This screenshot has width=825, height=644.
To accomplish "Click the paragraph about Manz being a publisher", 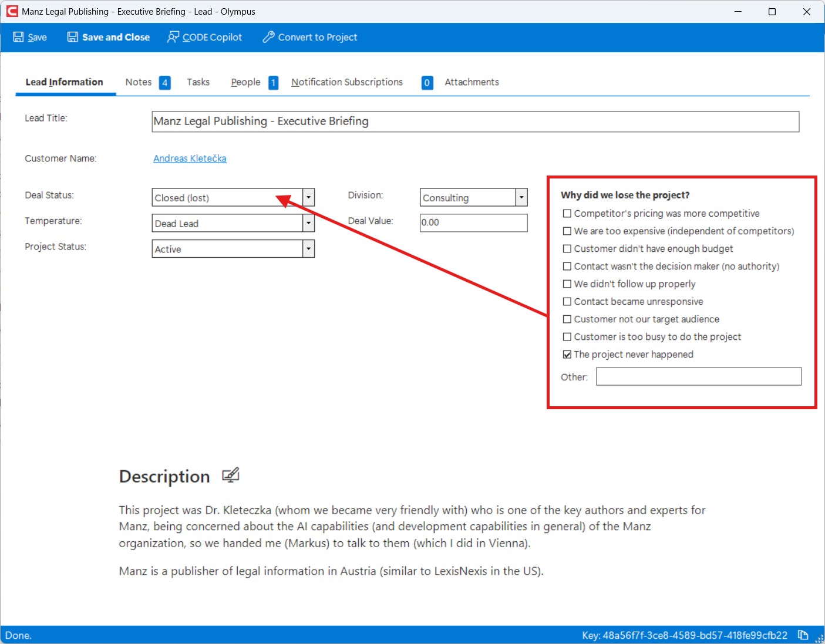I will tap(331, 571).
